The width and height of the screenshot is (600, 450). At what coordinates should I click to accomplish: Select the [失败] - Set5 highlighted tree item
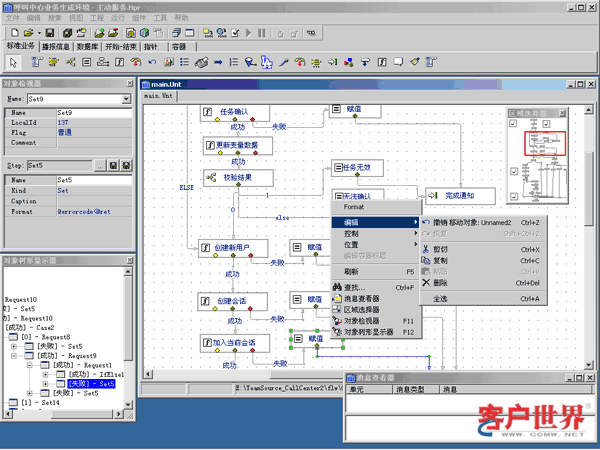[x=92, y=383]
